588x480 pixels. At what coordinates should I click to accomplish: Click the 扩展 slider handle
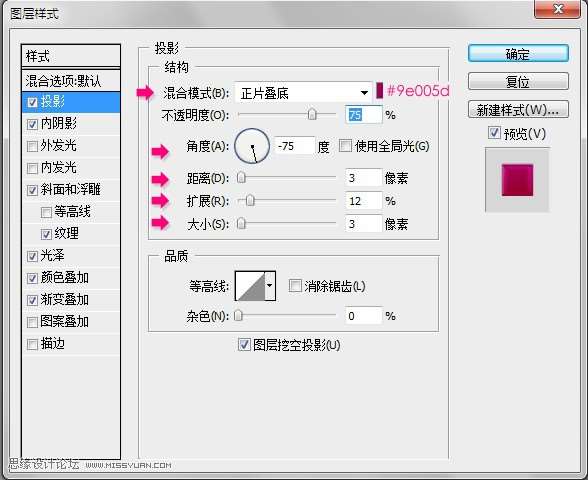(x=250, y=201)
